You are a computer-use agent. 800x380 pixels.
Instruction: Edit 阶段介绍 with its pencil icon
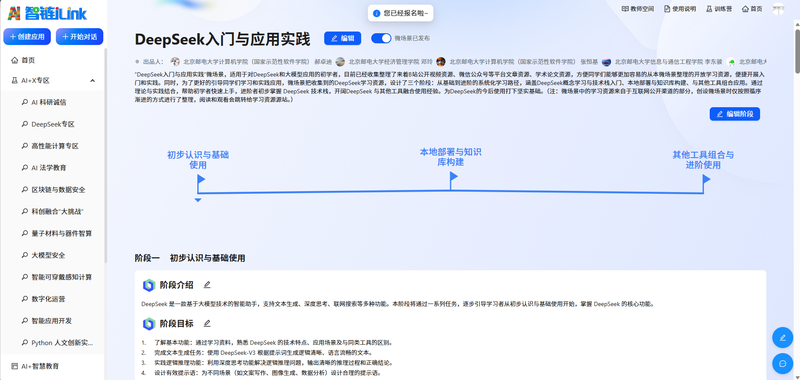point(207,285)
